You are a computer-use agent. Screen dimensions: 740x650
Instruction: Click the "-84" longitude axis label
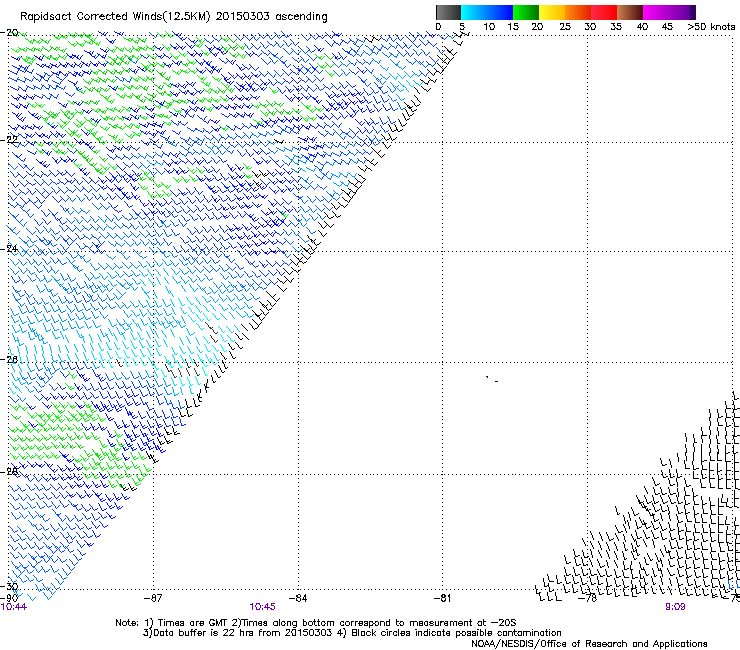[297, 598]
